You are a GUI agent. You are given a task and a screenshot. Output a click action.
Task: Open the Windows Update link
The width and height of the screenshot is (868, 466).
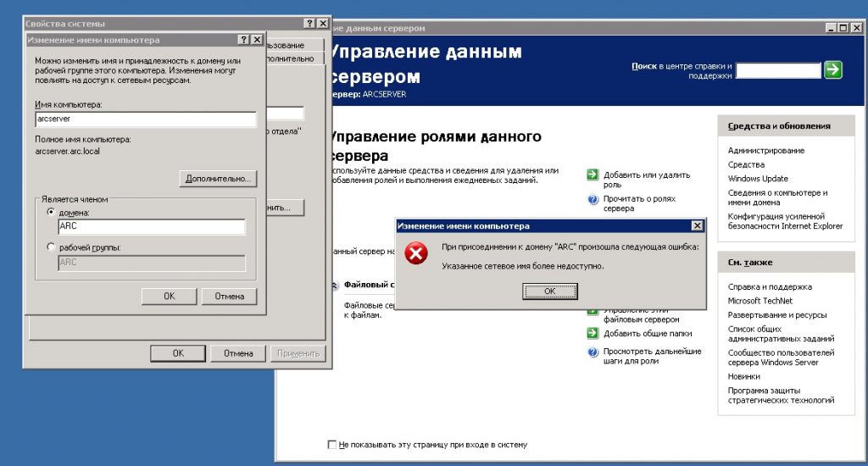coord(758,178)
